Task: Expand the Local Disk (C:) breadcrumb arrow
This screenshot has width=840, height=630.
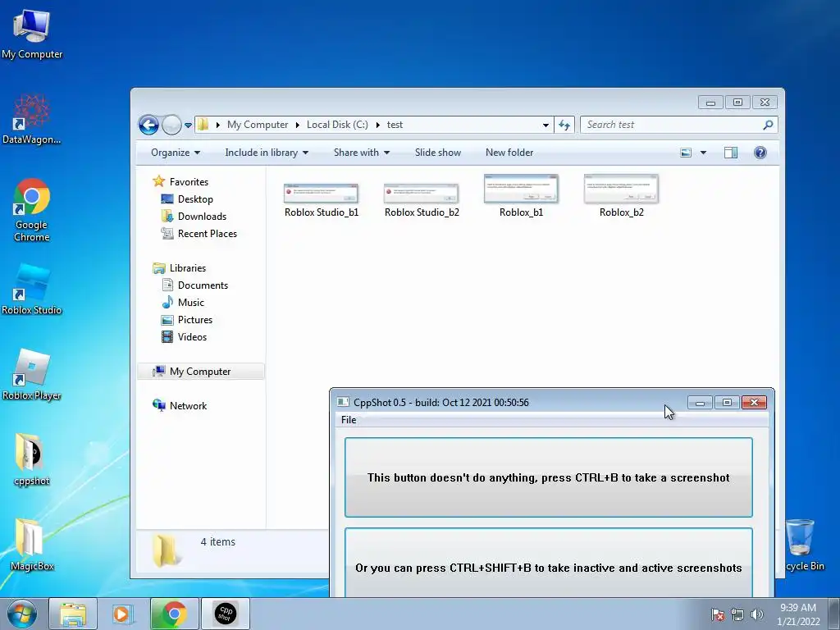Action: click(x=377, y=125)
